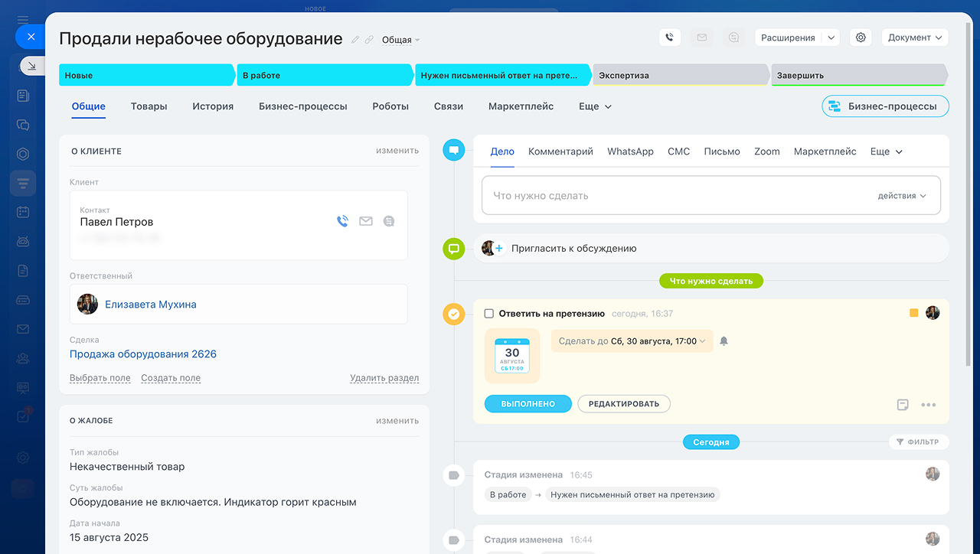Open the robot face icon in the left sidebar
Viewport: 980px width, 554px height.
pyautogui.click(x=23, y=241)
